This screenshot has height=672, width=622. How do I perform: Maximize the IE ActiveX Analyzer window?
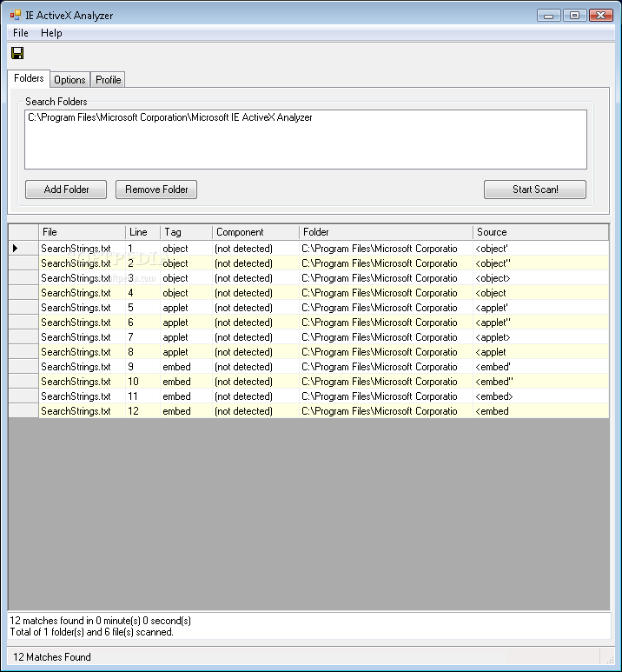(574, 16)
